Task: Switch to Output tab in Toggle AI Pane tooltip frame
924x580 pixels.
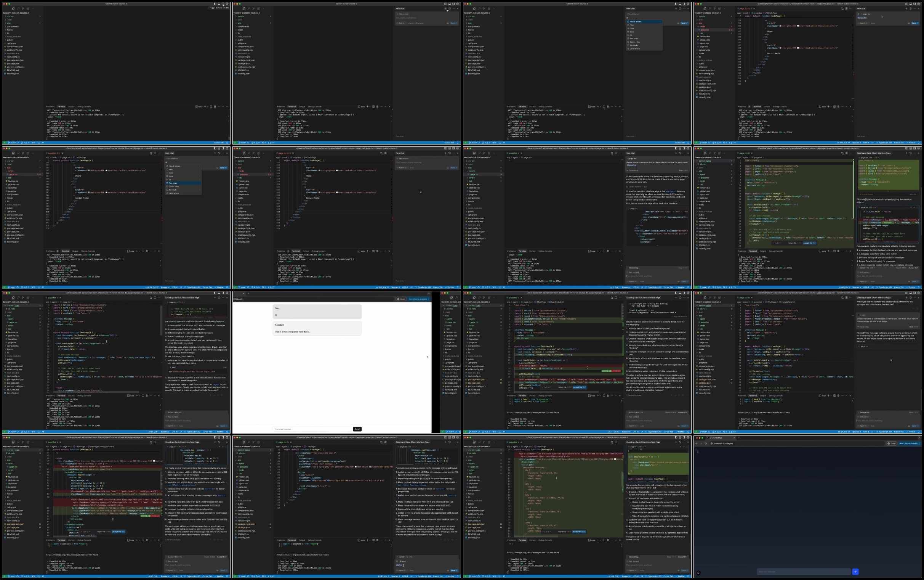Action: point(71,107)
